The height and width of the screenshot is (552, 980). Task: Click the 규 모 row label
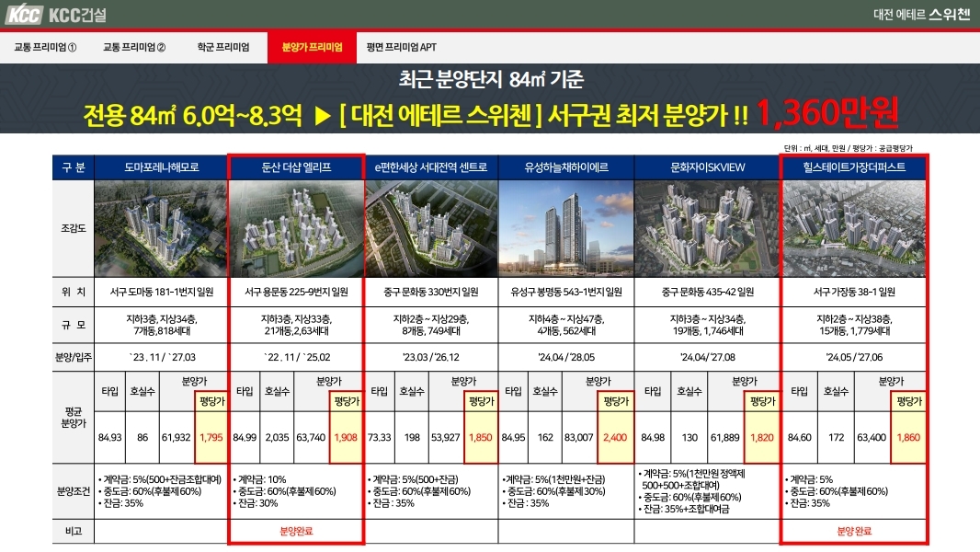click(x=74, y=325)
